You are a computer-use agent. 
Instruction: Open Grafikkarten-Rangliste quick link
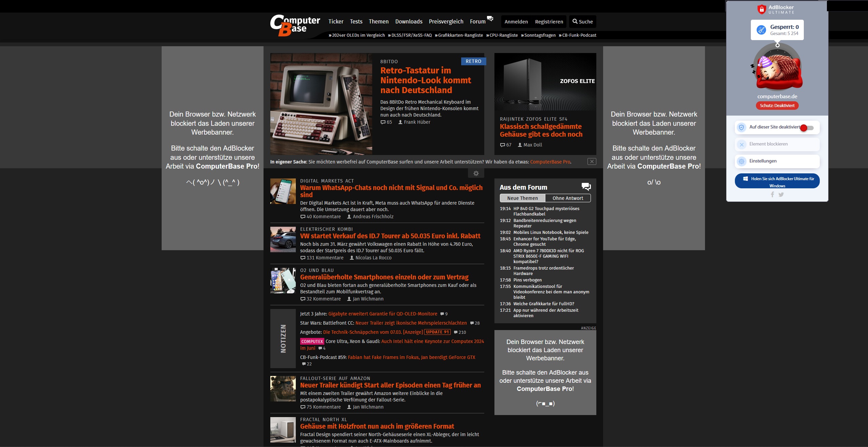pos(460,35)
